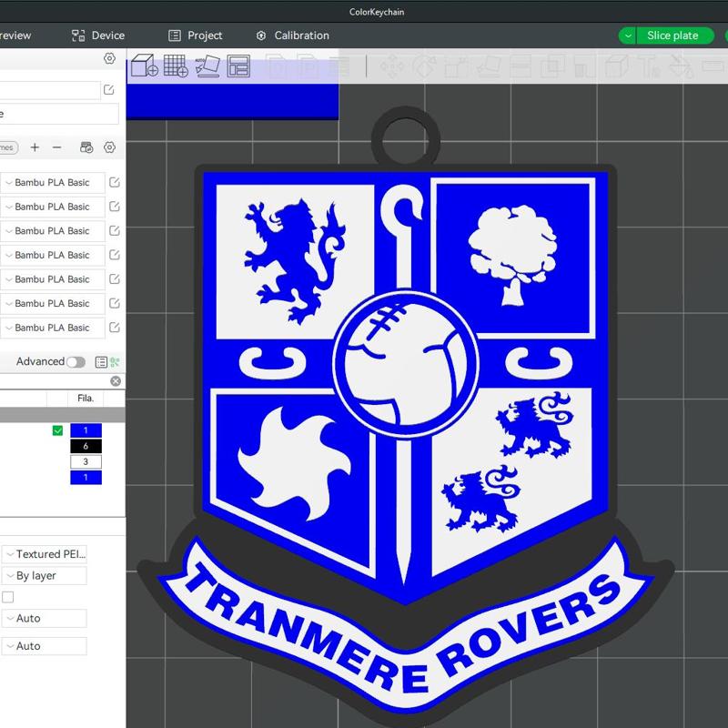
Task: Uncheck the green checkbox in the object list
Action: 58,430
